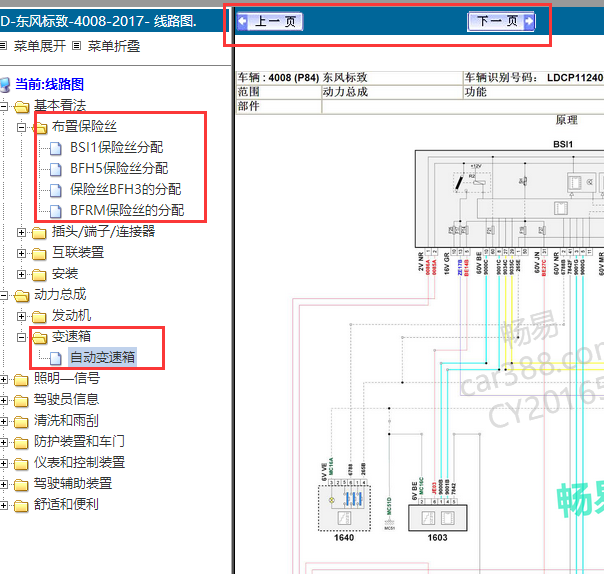Expand the 清洗和雨刮 folder
The image size is (604, 574).
[x=3, y=421]
